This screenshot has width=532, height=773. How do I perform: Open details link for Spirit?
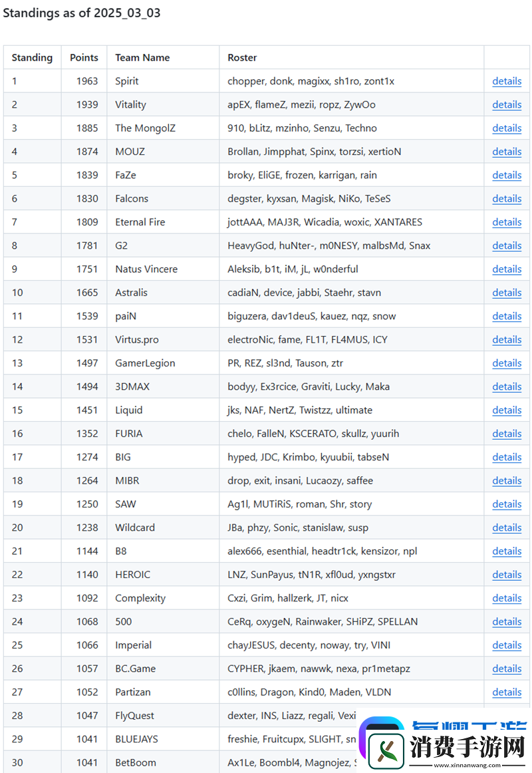click(x=506, y=81)
